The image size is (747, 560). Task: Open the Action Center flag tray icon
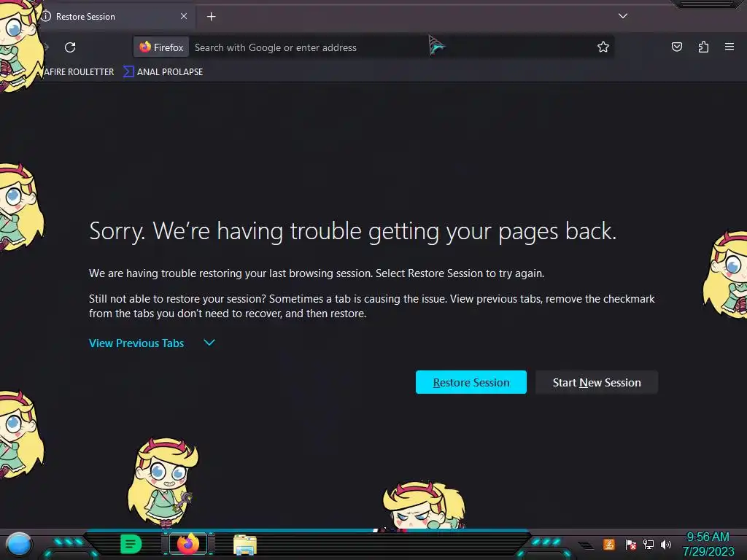pyautogui.click(x=631, y=544)
